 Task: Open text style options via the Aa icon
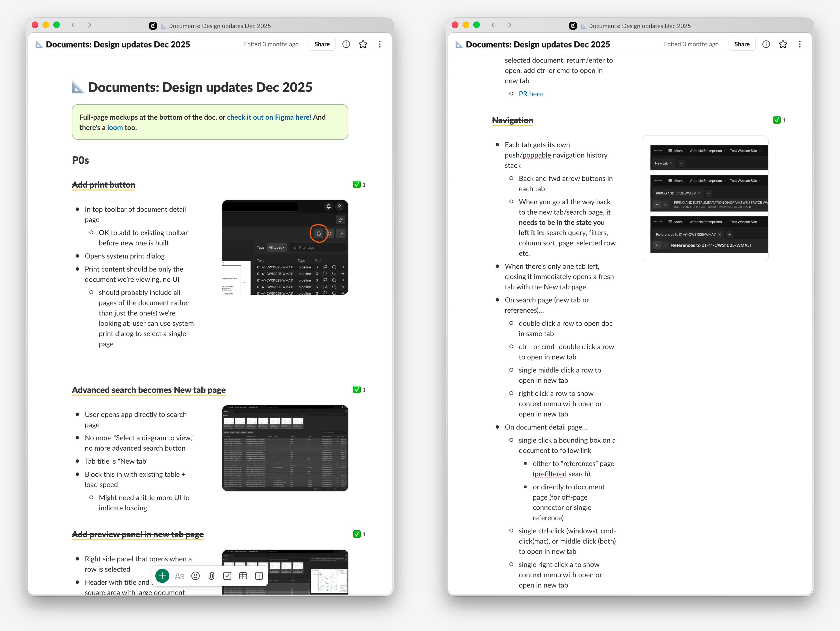(x=180, y=576)
